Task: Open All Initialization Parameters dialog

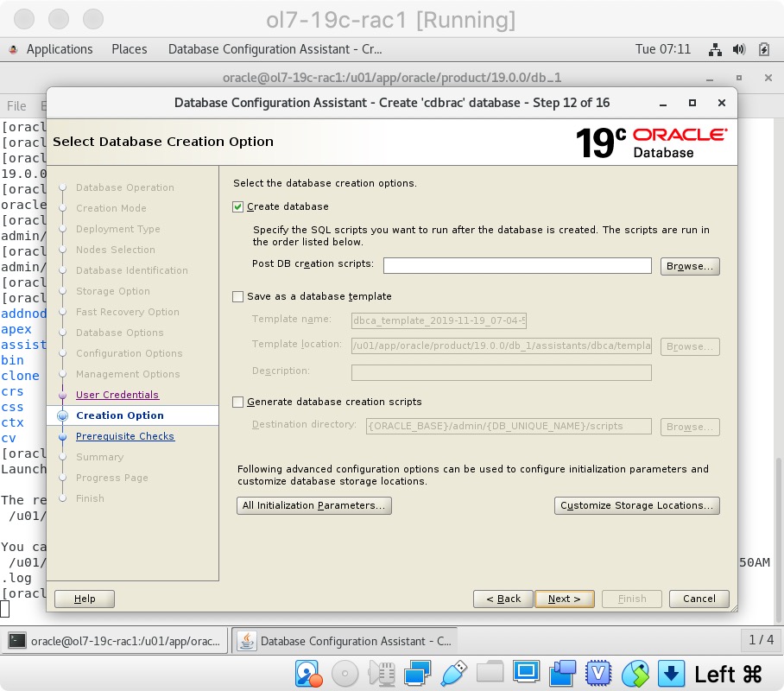Action: tap(313, 505)
